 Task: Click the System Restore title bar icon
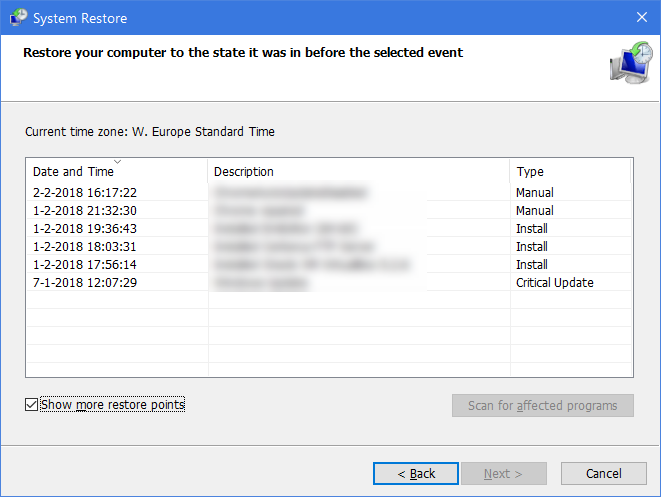[19, 17]
